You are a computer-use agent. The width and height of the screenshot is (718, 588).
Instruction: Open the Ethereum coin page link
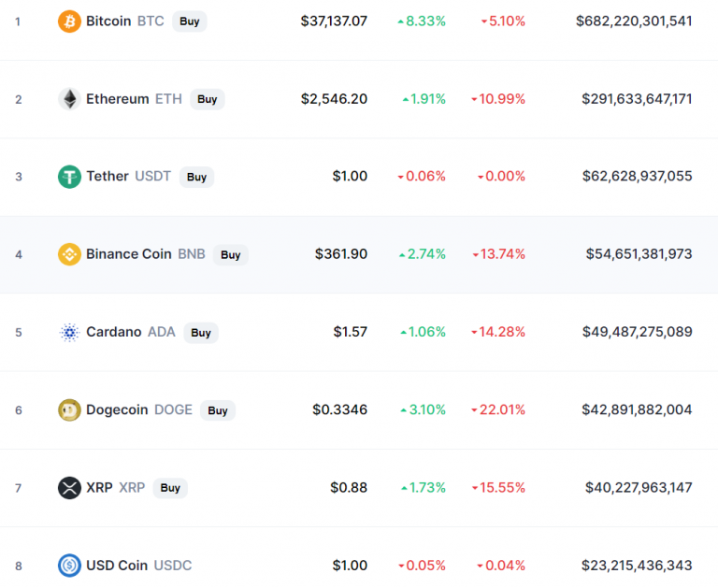point(117,99)
